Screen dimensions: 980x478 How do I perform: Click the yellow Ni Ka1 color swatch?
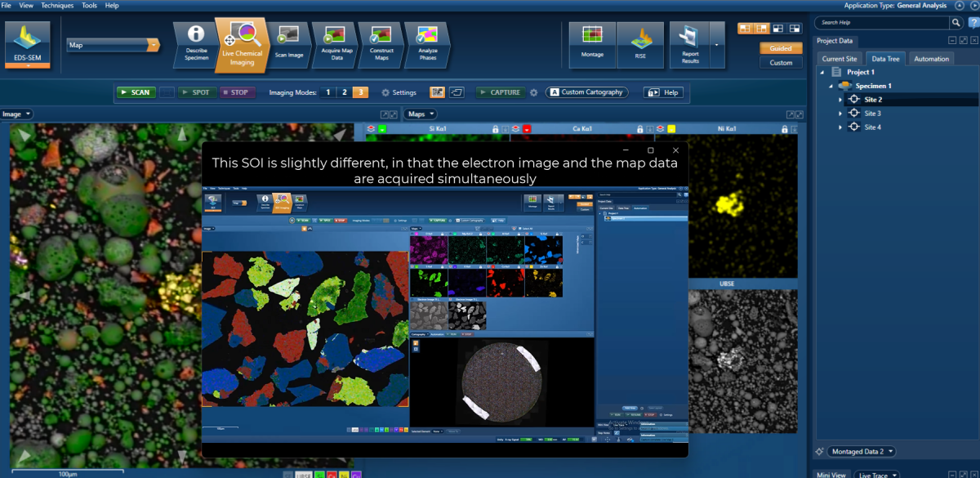point(671,129)
